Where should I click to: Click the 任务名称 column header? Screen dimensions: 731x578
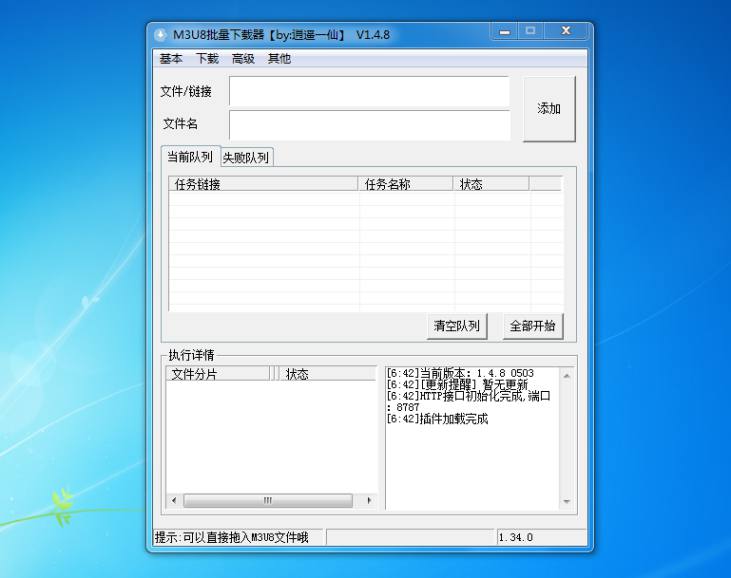405,184
